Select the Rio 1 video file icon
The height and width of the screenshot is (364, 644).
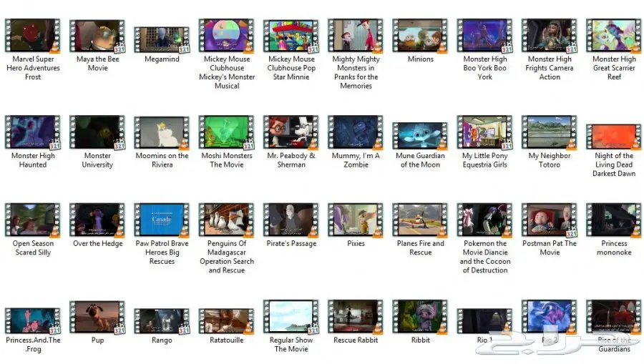[x=484, y=320]
